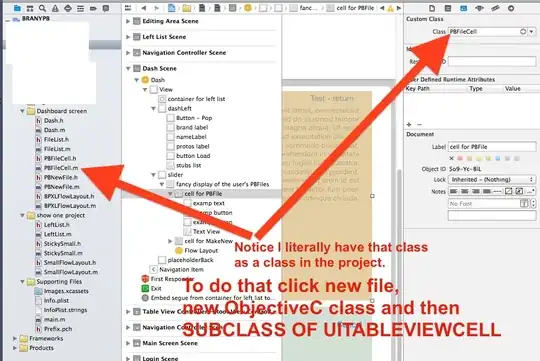Jump to previous issue arrow

pyautogui.click(x=382, y=8)
